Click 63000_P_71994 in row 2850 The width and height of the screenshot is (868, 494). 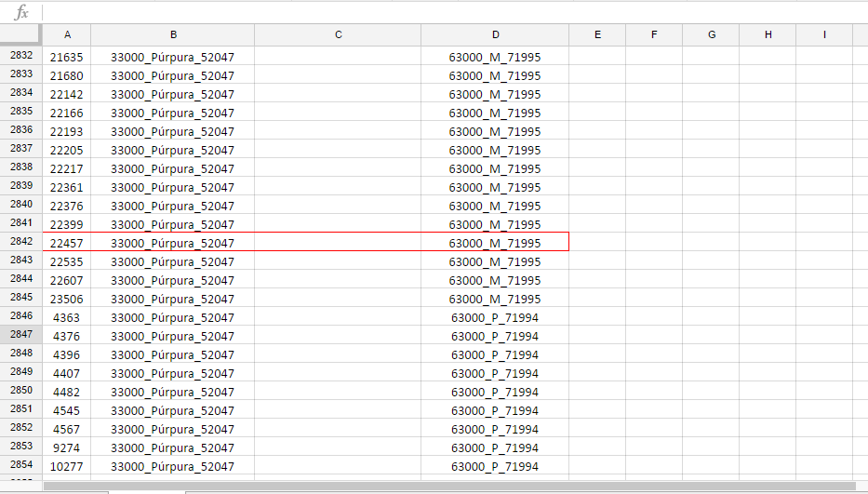pyautogui.click(x=495, y=392)
